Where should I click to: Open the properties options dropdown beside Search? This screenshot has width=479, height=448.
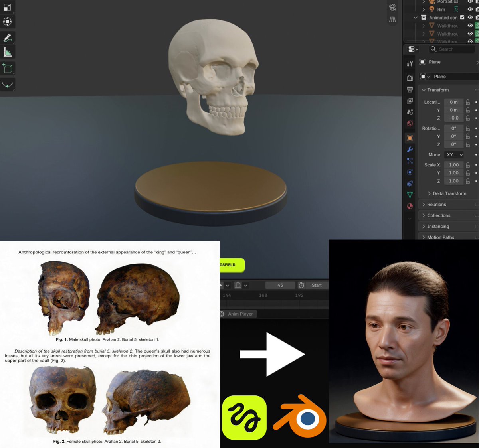[413, 49]
